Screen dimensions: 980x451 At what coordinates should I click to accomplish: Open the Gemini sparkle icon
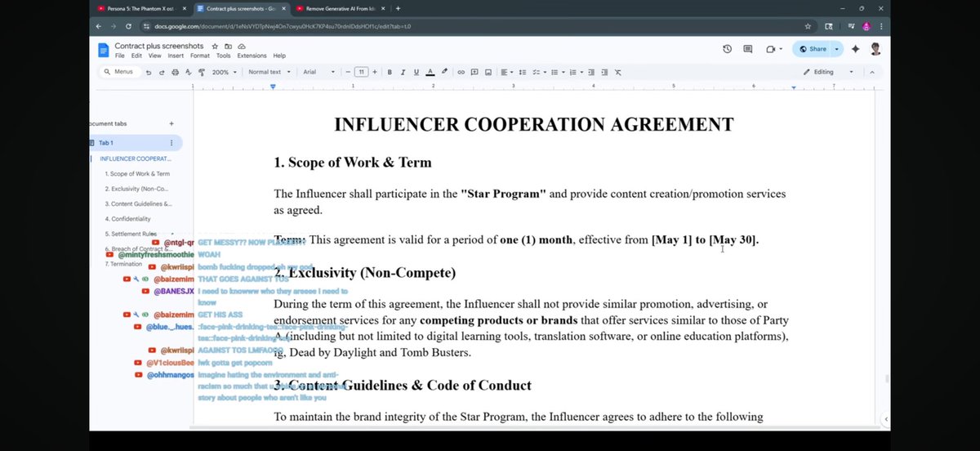[855, 49]
